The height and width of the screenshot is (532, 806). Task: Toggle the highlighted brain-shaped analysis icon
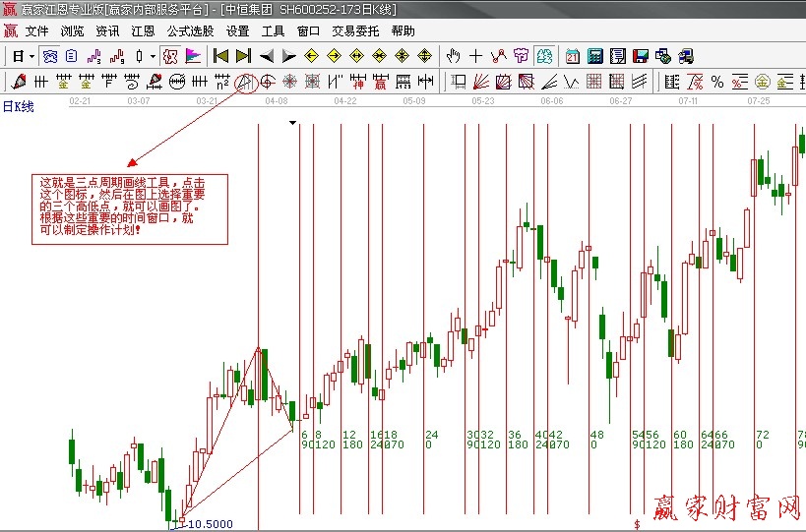pos(544,56)
